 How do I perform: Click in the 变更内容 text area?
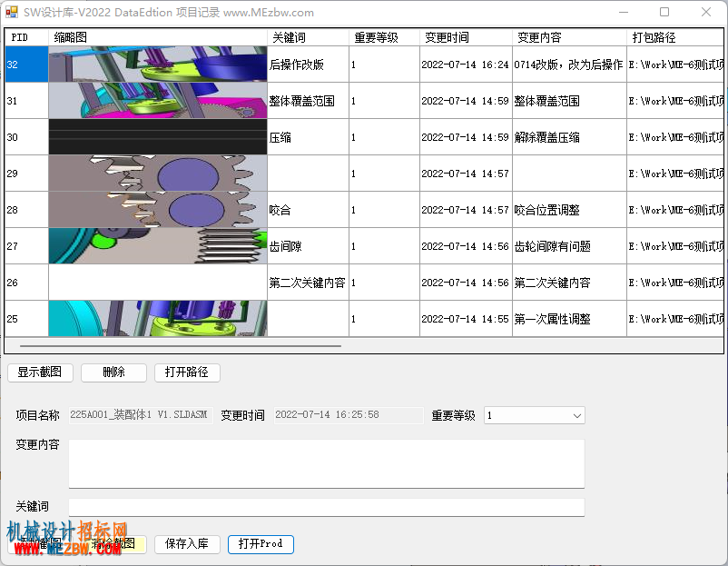pyautogui.click(x=327, y=463)
